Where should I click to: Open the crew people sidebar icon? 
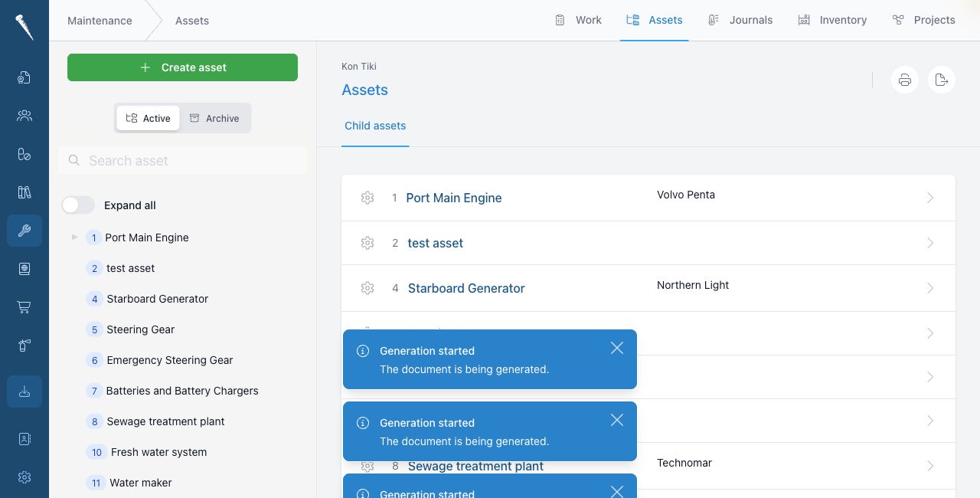[24, 116]
